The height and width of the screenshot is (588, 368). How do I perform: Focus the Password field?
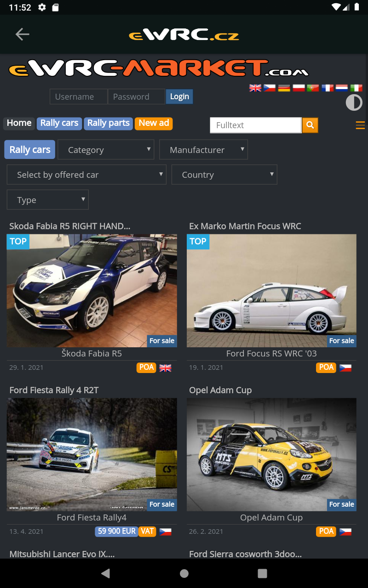coord(136,96)
